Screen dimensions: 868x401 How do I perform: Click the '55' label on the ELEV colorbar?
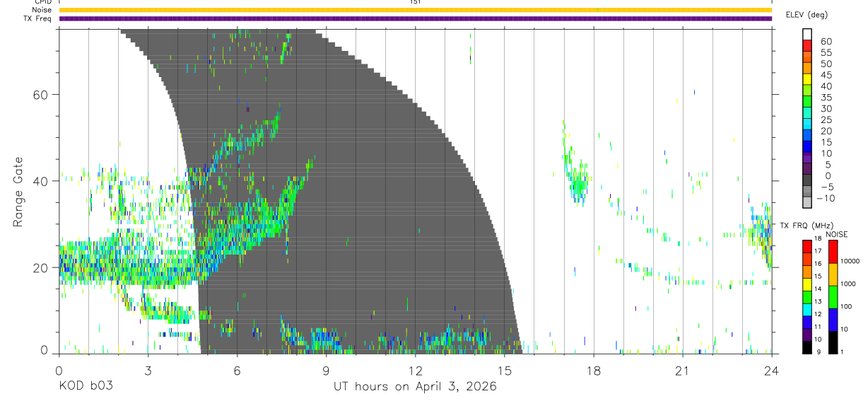(825, 52)
